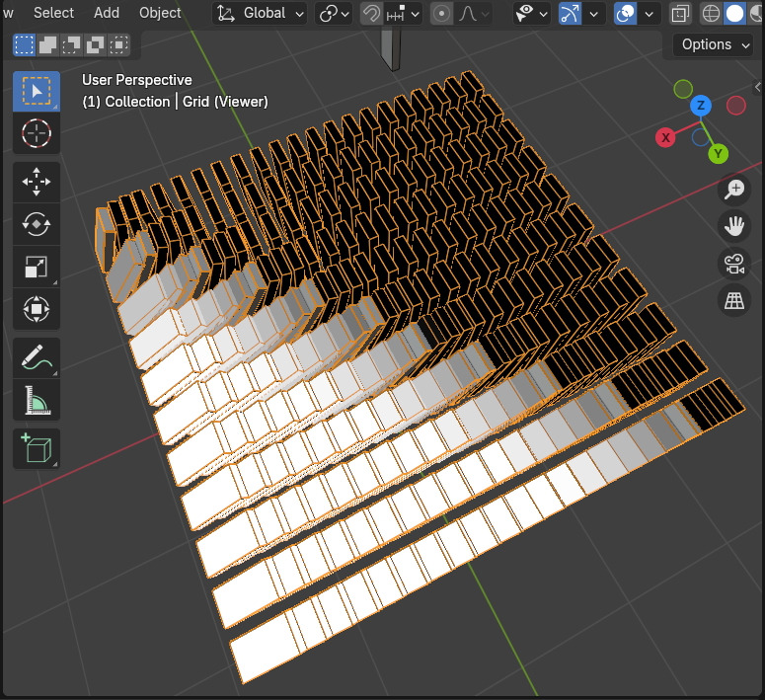Choose the Annotate pencil tool

[37, 357]
